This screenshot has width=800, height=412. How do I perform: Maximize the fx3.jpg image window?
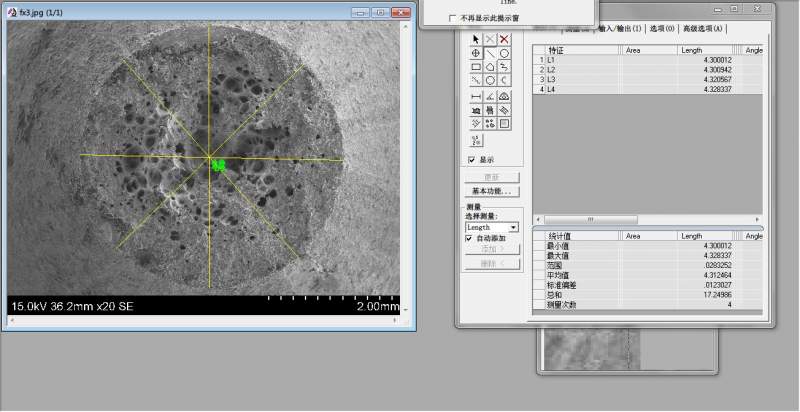(x=381, y=13)
